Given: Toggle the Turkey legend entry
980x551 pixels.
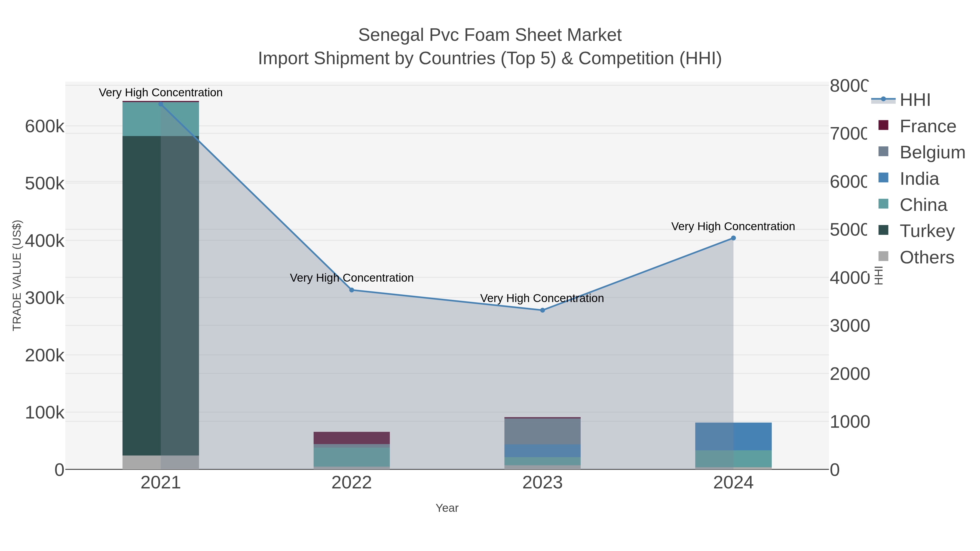Looking at the screenshot, I should click(x=917, y=231).
